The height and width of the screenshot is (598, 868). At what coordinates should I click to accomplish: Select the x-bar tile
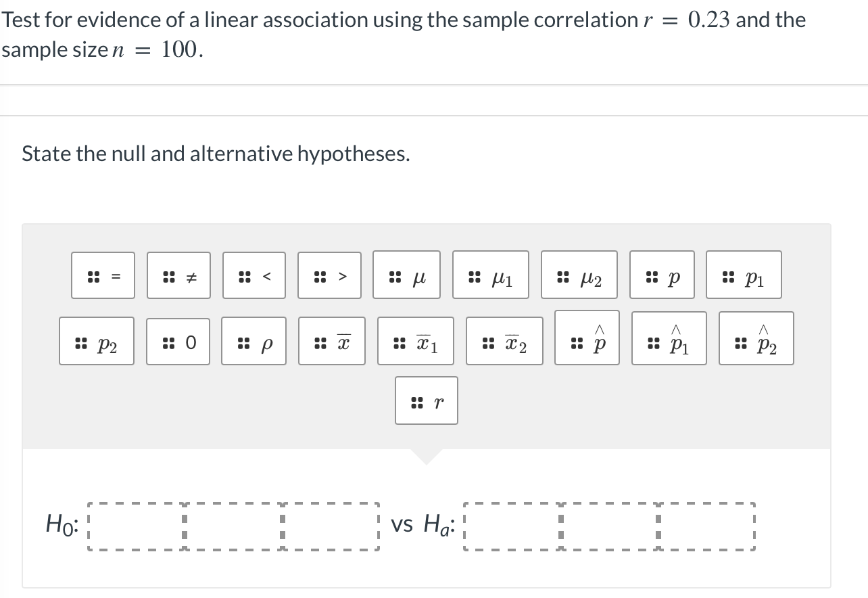click(x=331, y=339)
